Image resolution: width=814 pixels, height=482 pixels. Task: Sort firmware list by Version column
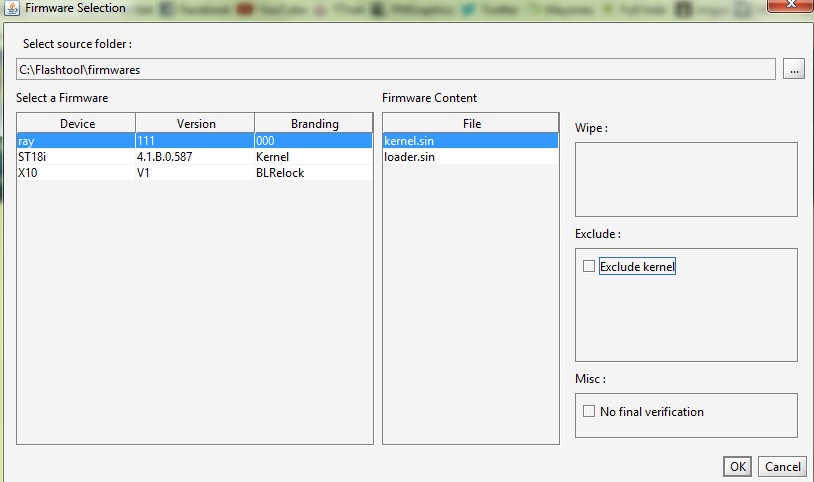[195, 124]
